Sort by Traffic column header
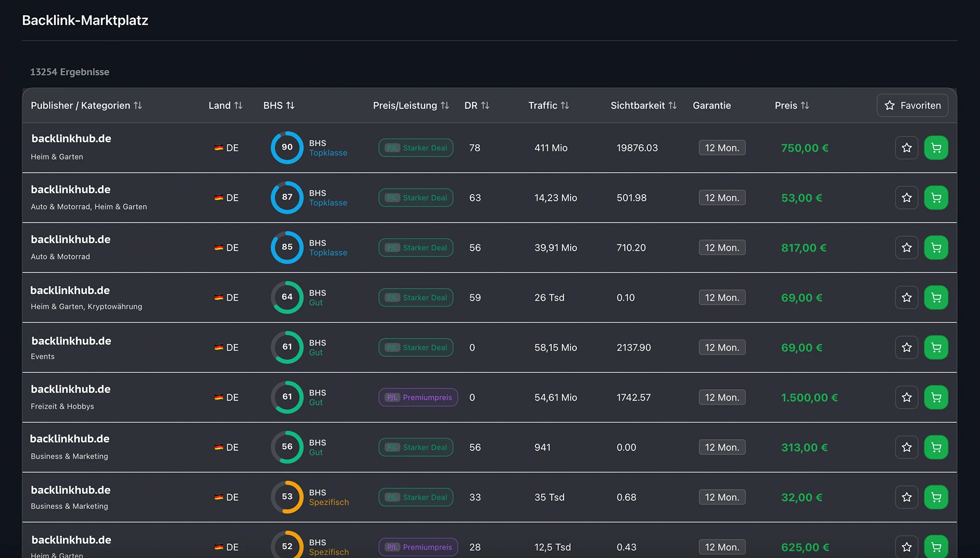This screenshot has height=558, width=980. click(548, 106)
